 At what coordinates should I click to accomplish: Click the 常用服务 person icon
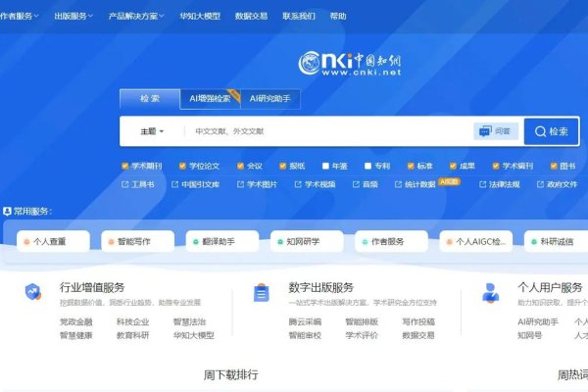click(7, 212)
